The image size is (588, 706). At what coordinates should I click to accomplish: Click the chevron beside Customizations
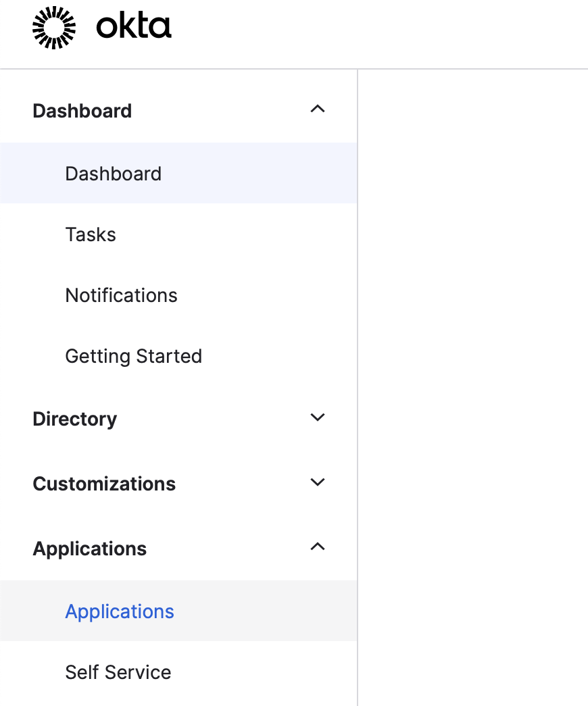(318, 482)
